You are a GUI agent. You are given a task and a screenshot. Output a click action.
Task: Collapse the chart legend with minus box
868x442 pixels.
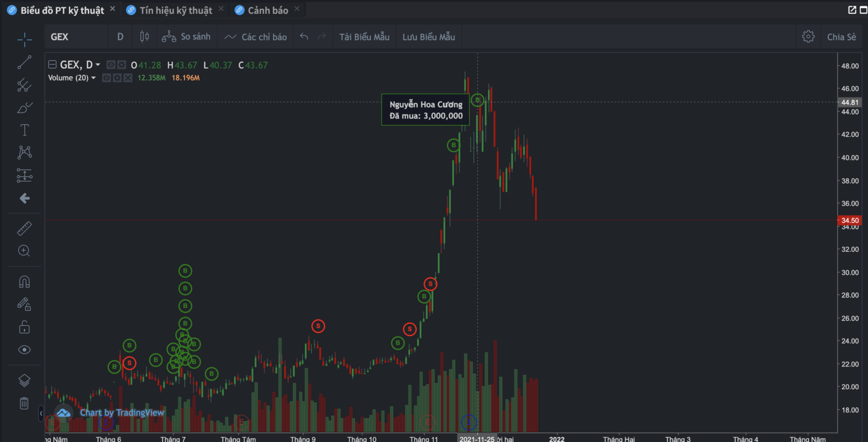pyautogui.click(x=53, y=65)
